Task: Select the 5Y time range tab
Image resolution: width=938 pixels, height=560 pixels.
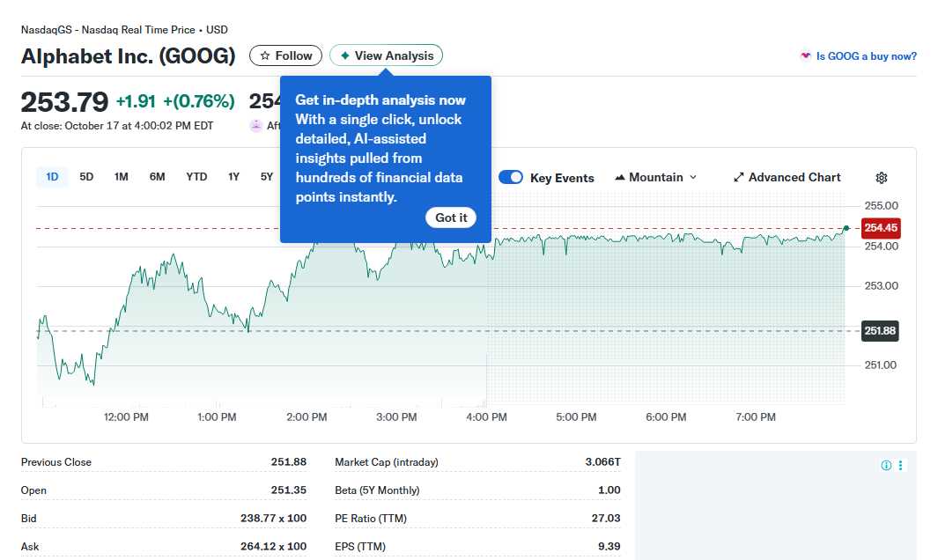Action: point(266,176)
